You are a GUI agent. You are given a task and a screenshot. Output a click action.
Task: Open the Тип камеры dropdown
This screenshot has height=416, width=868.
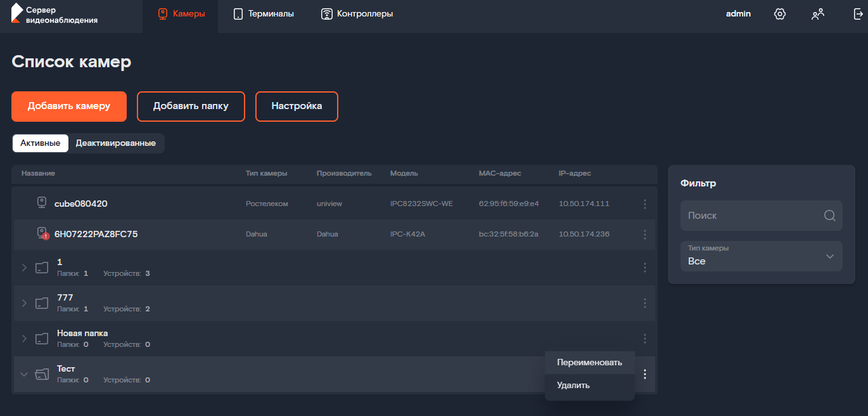(762, 256)
